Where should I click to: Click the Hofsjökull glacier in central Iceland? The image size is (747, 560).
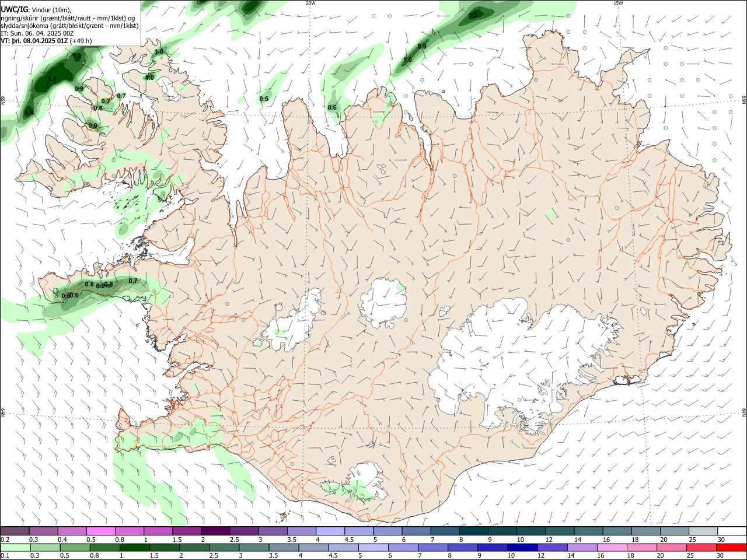382,303
